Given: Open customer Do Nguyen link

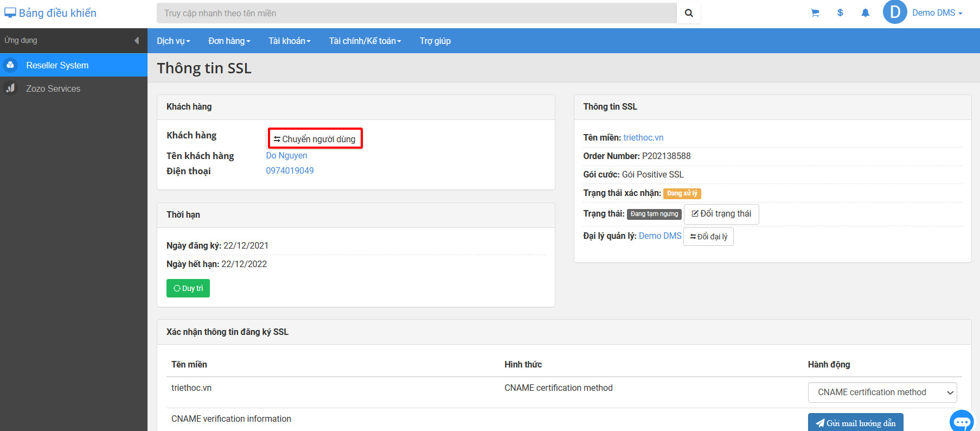Looking at the screenshot, I should pos(286,155).
